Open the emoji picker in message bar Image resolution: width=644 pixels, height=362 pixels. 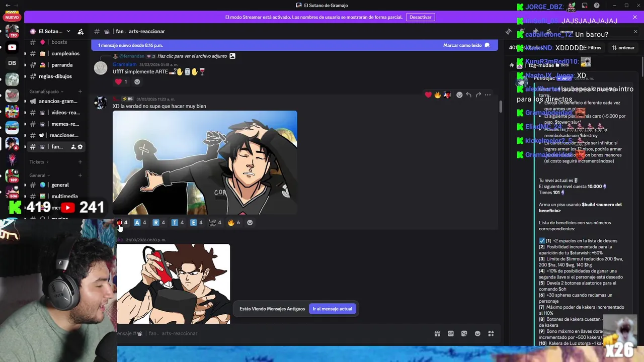click(x=477, y=333)
